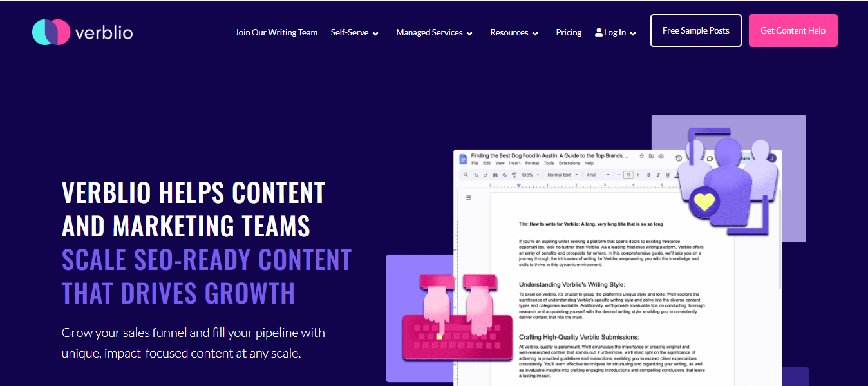Go to the Pricing page
The height and width of the screenshot is (386, 868).
pos(569,32)
